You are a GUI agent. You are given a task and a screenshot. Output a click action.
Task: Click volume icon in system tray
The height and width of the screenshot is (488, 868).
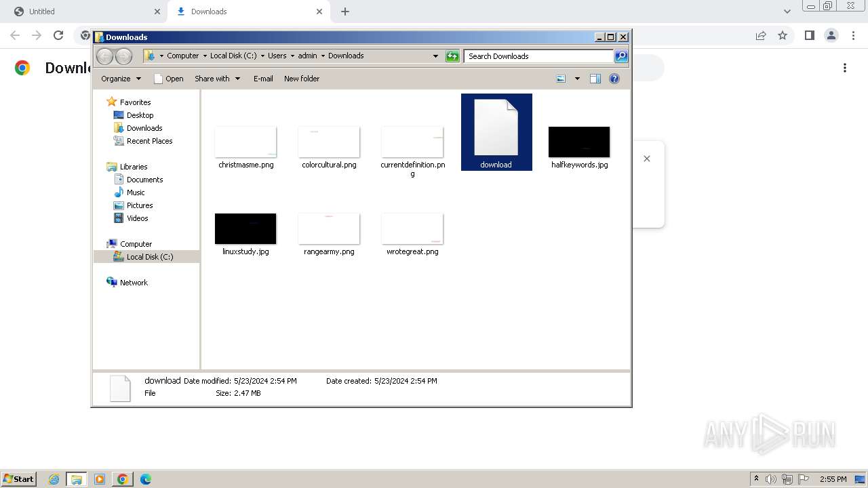point(771,479)
